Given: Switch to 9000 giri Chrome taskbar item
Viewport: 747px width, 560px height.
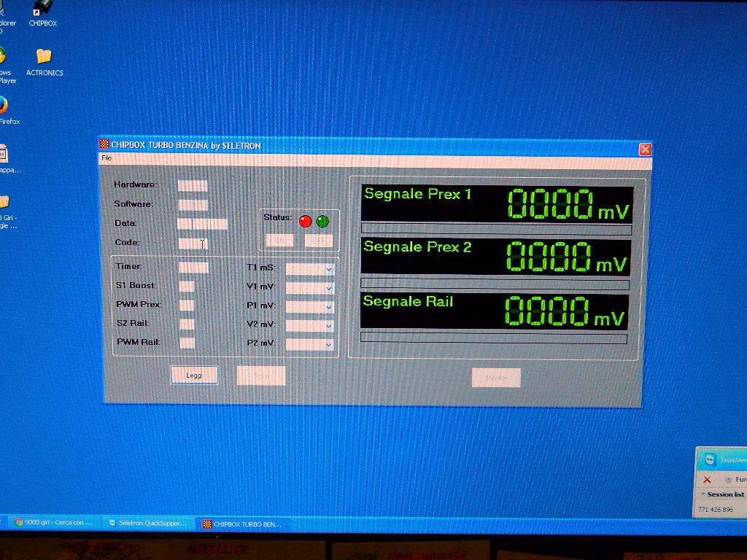Looking at the screenshot, I should coord(53,523).
